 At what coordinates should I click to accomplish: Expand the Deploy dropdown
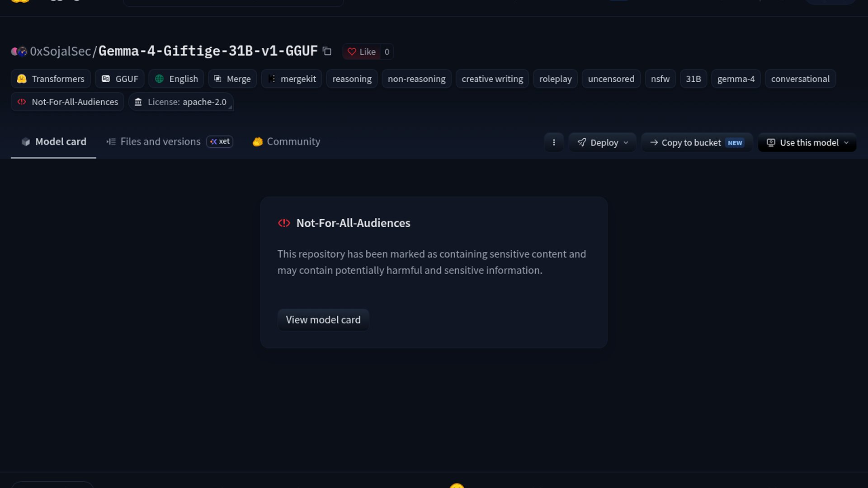click(x=603, y=142)
